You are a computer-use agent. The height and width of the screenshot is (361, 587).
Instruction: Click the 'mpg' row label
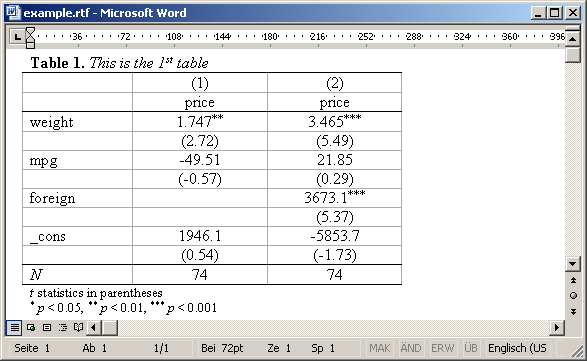(x=43, y=161)
